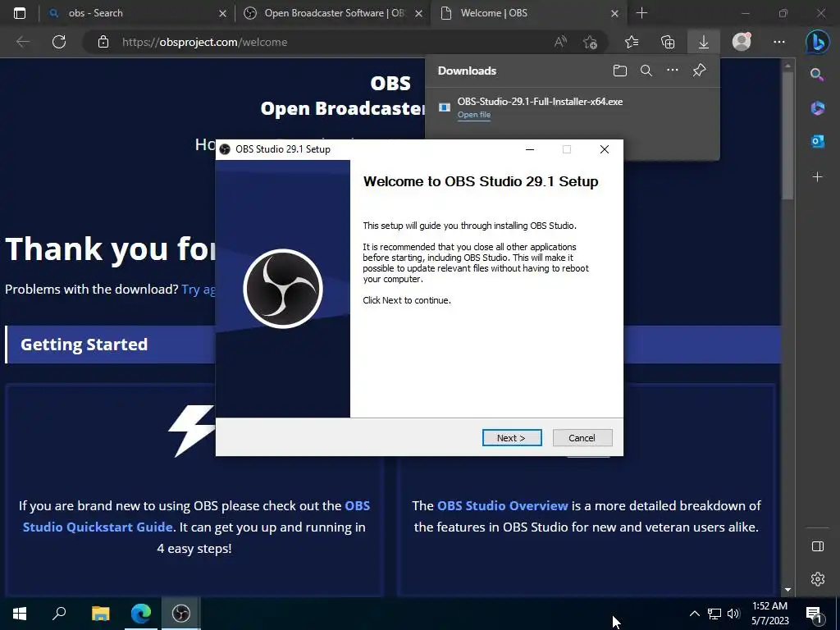Image resolution: width=840 pixels, height=630 pixels.
Task: Open File Explorer from taskbar
Action: click(x=100, y=614)
